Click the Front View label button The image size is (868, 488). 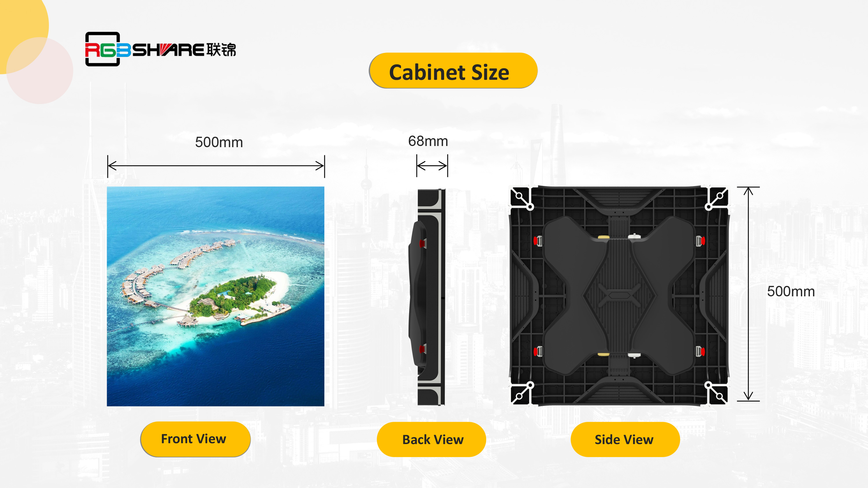(195, 439)
